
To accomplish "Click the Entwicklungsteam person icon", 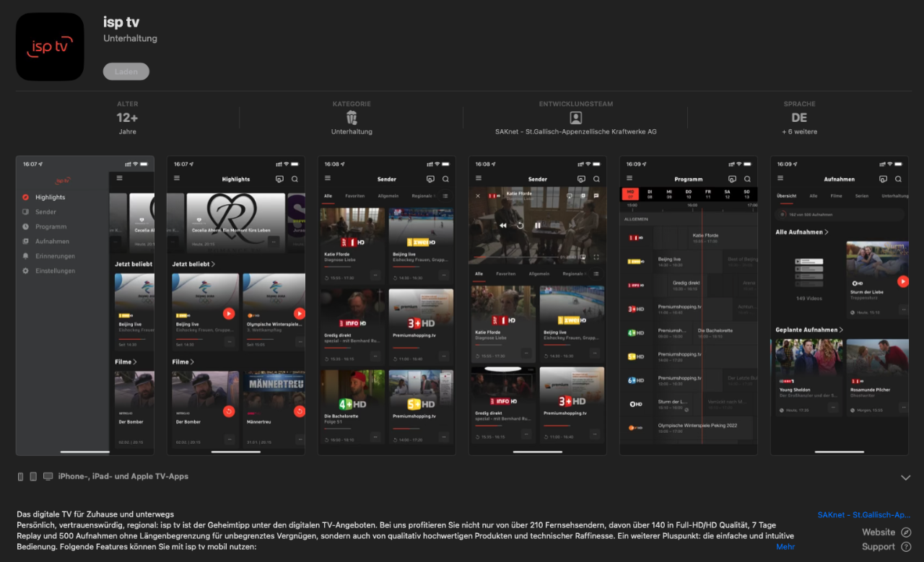I will [575, 118].
